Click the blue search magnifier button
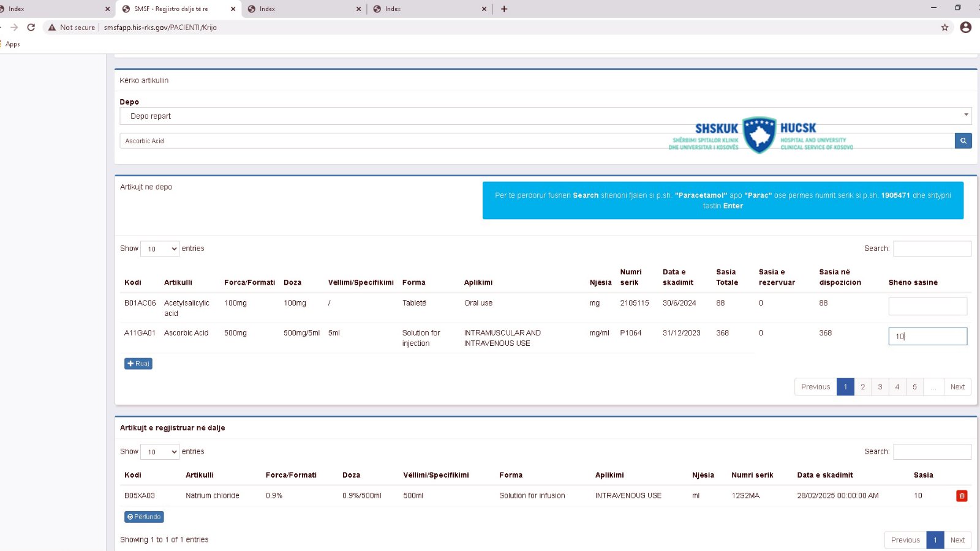This screenshot has width=980, height=551. (x=963, y=141)
